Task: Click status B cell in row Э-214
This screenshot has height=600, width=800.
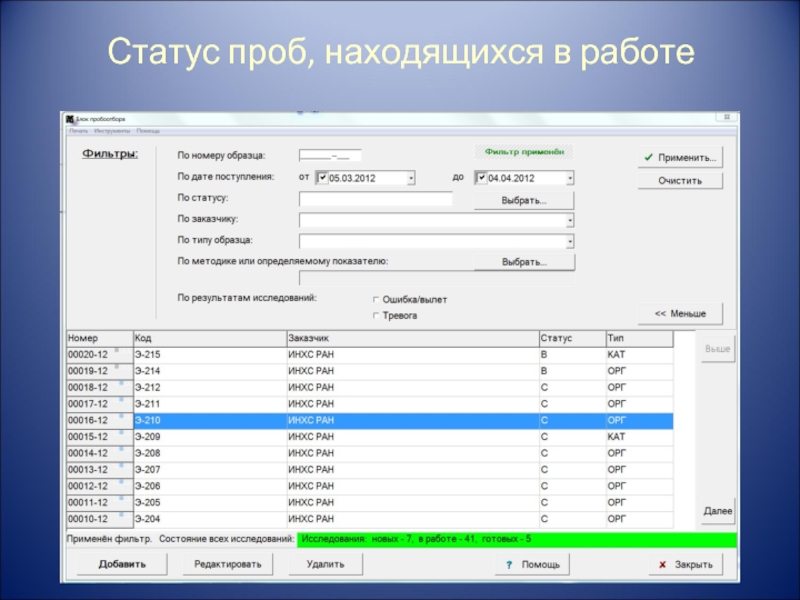Action: 572,371
